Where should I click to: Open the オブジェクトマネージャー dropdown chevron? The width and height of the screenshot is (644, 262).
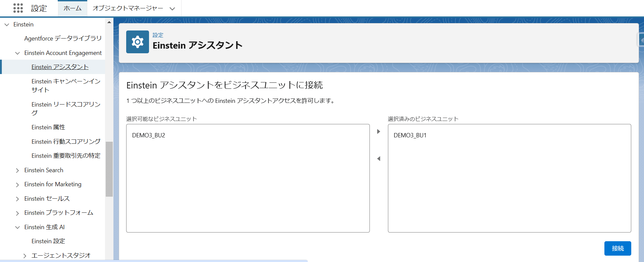click(172, 9)
